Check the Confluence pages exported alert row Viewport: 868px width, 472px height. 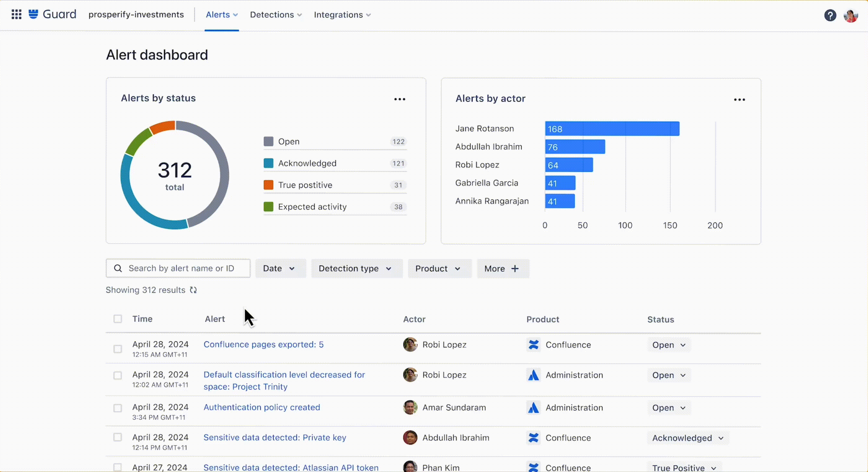point(117,349)
